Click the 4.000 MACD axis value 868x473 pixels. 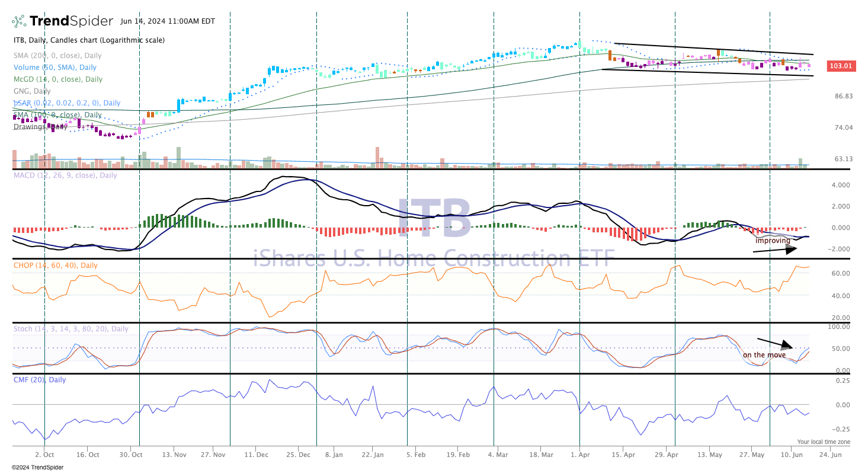click(x=841, y=185)
